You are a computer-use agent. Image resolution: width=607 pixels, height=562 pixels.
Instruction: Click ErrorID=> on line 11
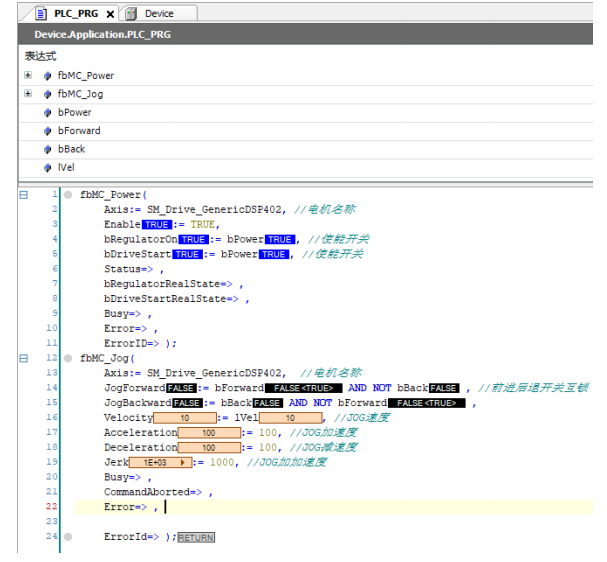point(132,343)
